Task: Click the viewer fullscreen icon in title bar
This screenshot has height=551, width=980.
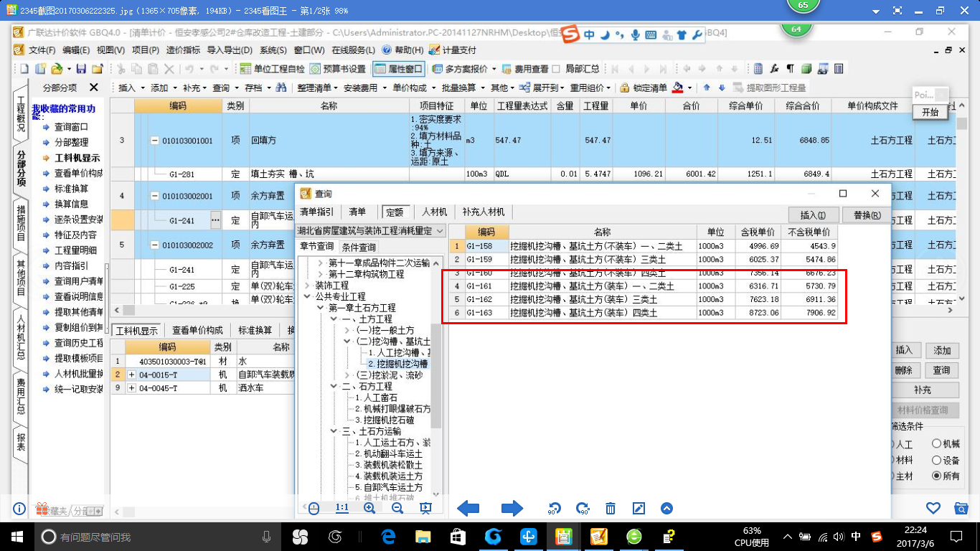Action: pos(897,11)
